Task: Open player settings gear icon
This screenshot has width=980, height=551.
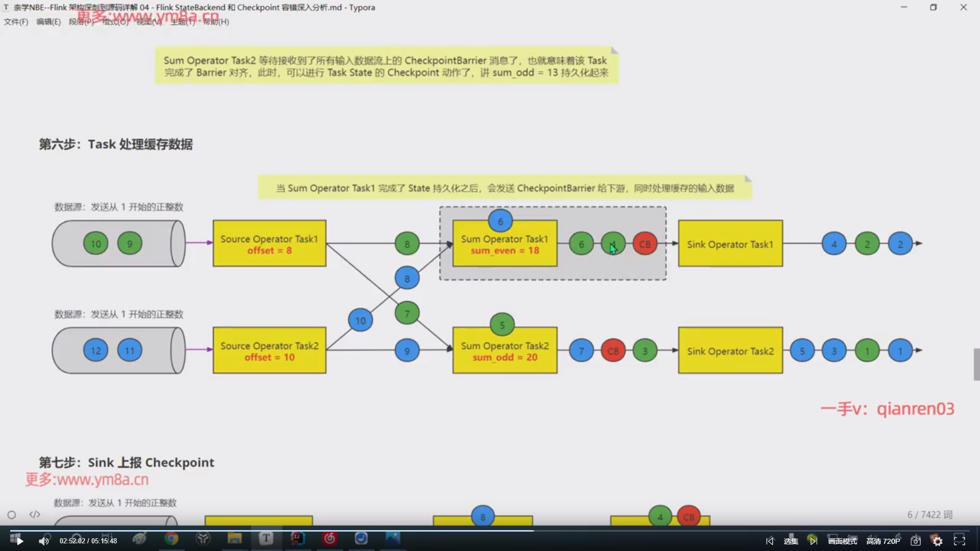Action: tap(938, 541)
